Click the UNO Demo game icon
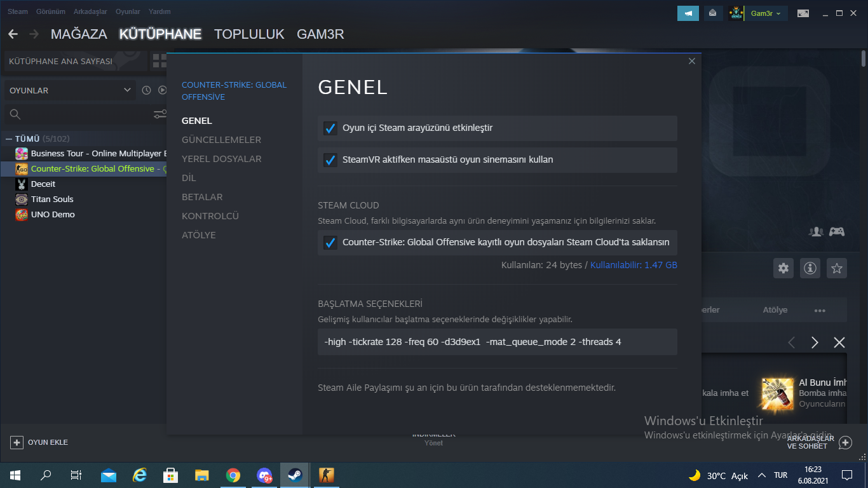The width and height of the screenshot is (868, 488). point(22,215)
